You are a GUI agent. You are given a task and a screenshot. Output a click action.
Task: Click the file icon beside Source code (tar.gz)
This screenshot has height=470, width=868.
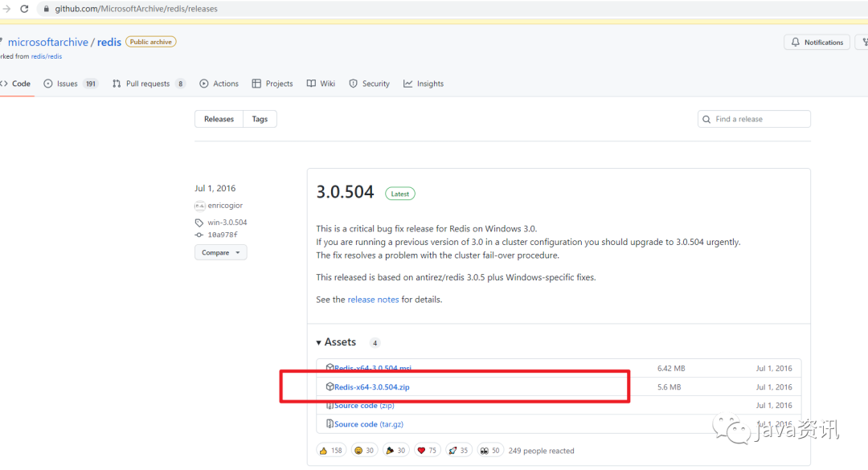(330, 423)
